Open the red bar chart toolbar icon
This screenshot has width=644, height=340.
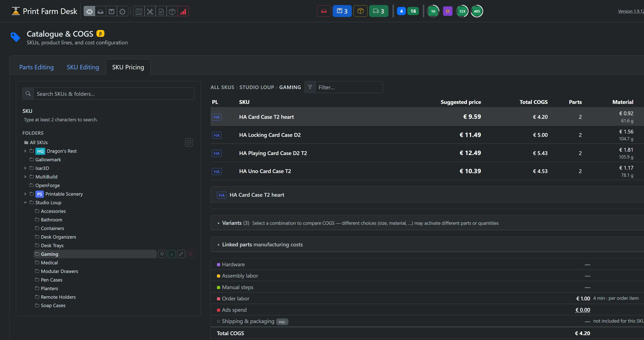click(x=183, y=11)
